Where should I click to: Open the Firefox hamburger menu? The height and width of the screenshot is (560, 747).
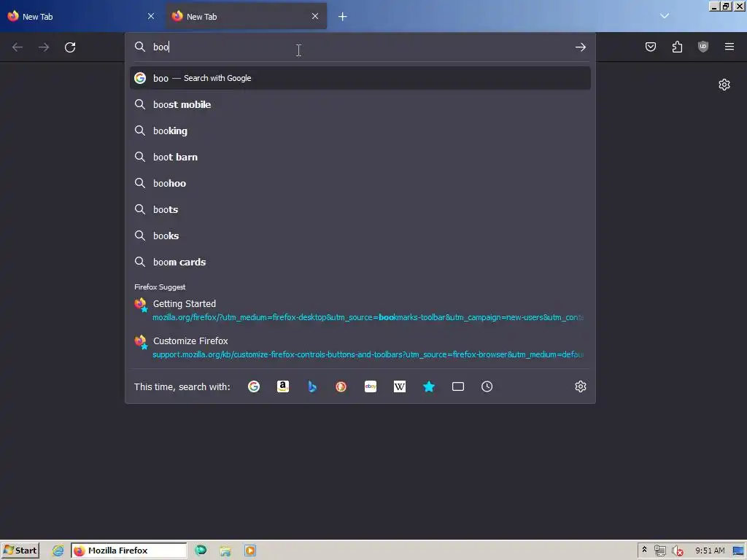coord(729,47)
